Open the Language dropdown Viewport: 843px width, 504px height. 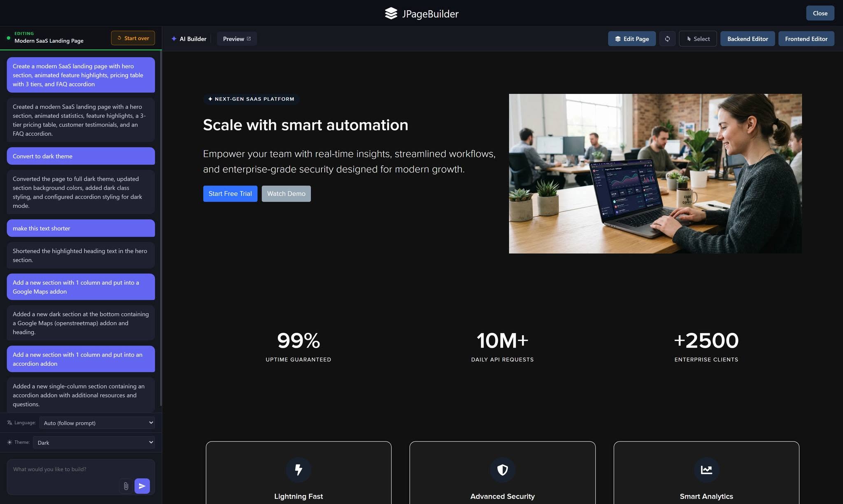(97, 423)
